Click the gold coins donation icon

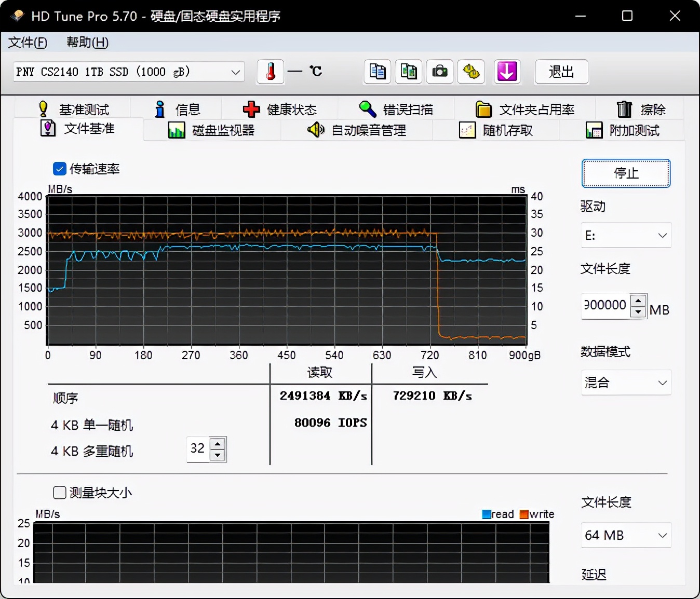coord(470,72)
